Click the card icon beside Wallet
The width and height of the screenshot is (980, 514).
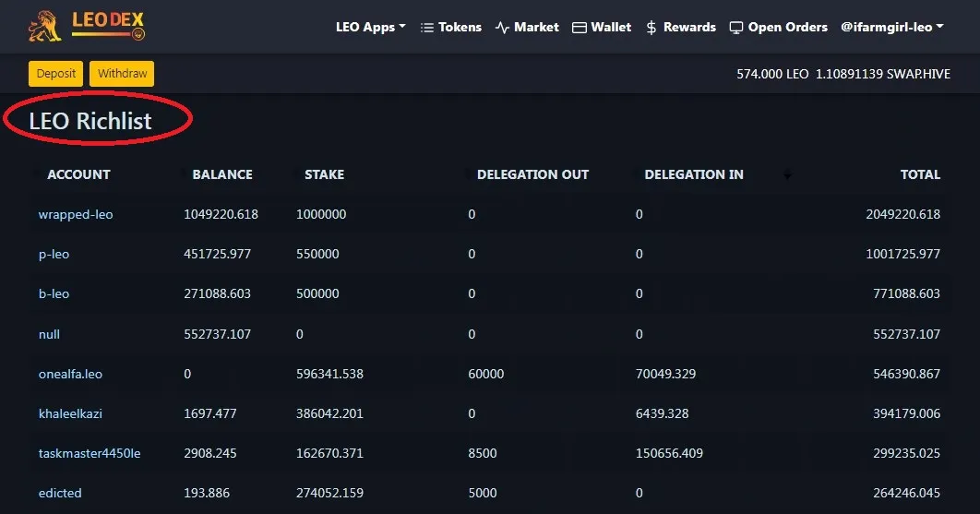click(x=580, y=28)
